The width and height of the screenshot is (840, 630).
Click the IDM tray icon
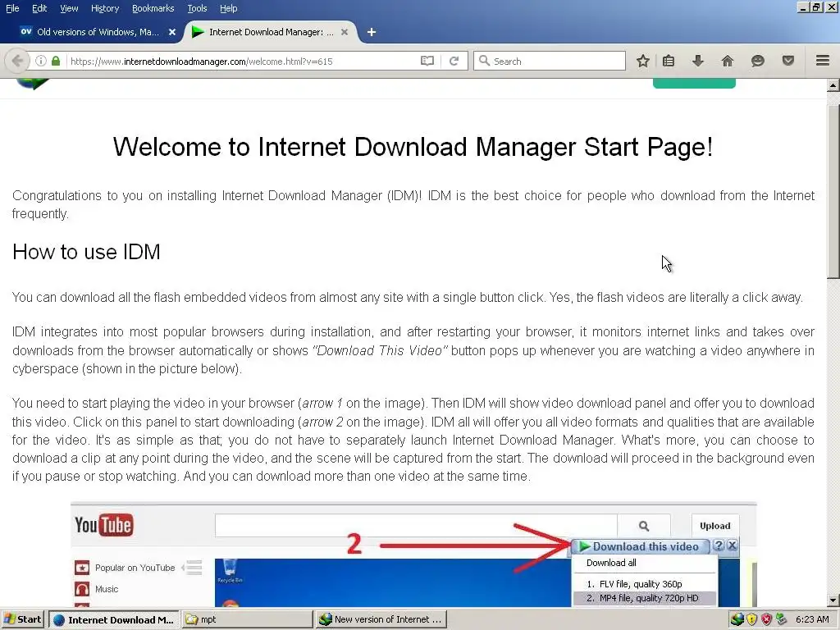point(737,619)
